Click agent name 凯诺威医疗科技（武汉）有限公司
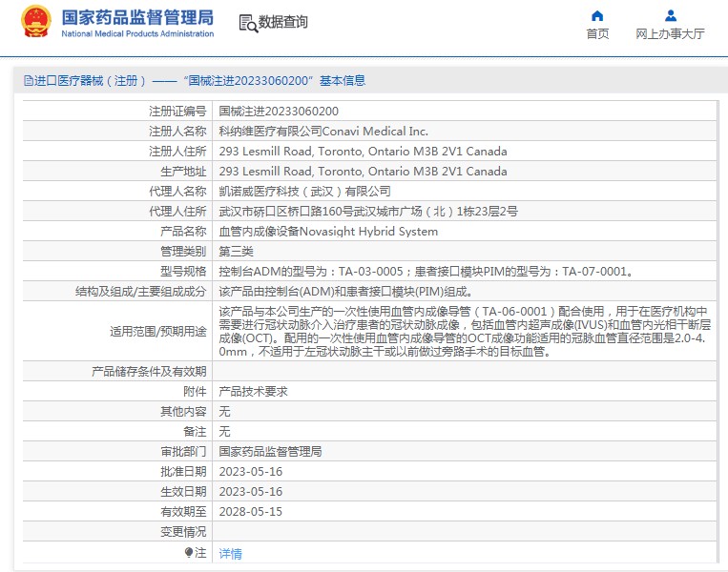 304,191
